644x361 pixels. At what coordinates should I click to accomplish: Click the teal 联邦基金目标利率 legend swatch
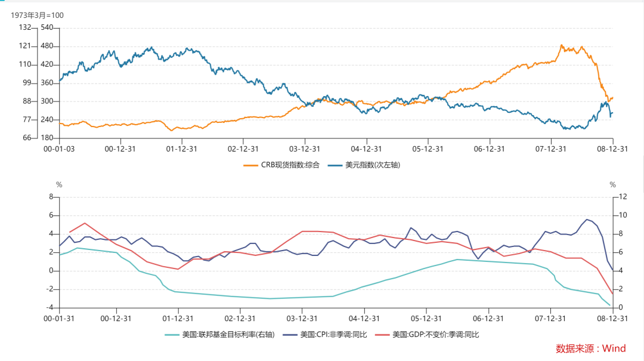tap(172, 335)
